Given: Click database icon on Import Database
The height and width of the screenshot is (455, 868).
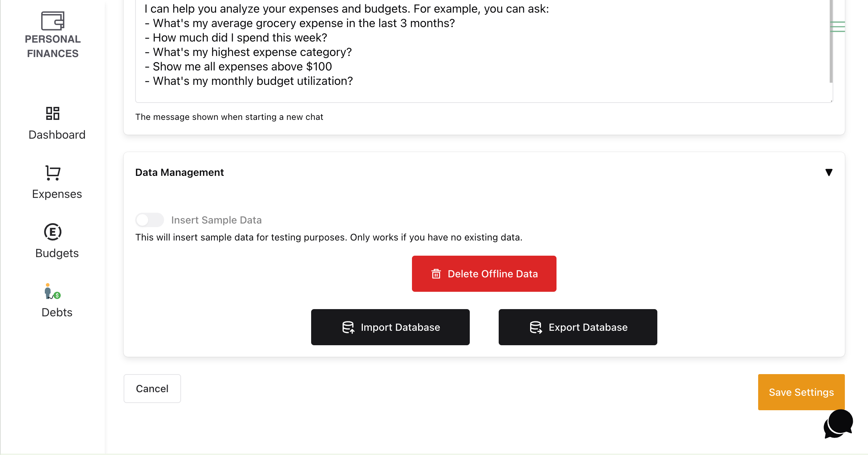Looking at the screenshot, I should click(348, 328).
